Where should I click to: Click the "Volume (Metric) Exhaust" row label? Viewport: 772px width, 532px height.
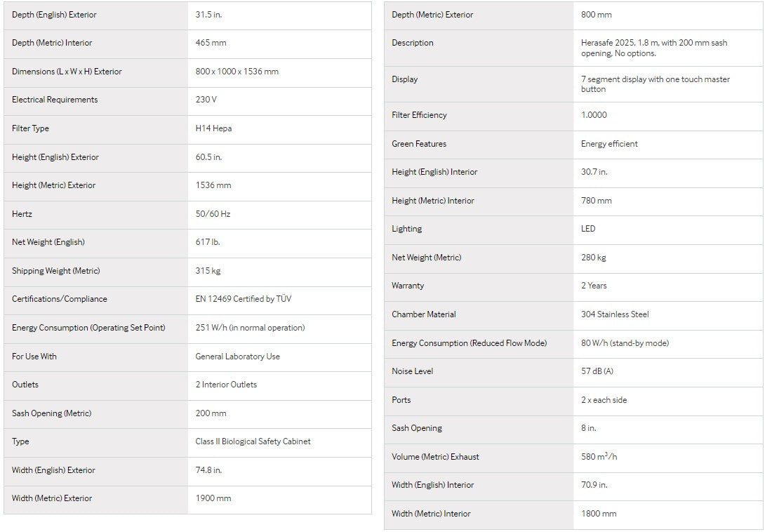tap(435, 457)
